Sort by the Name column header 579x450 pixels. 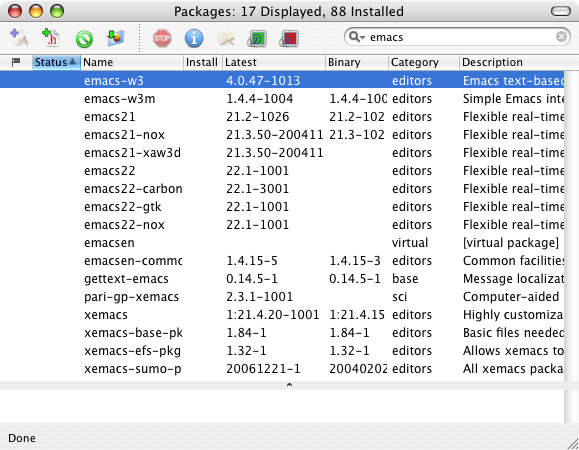coord(132,62)
